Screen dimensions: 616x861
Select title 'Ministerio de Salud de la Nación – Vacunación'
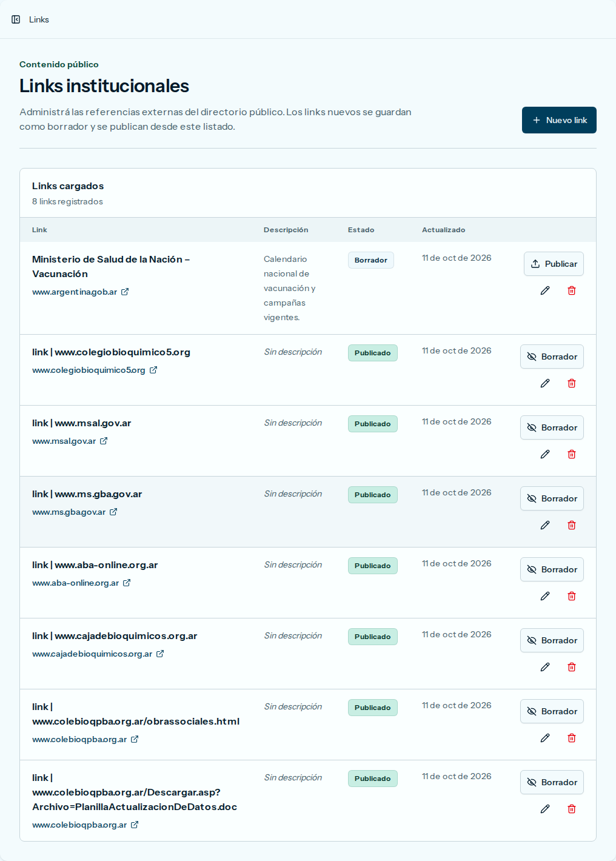click(x=111, y=266)
